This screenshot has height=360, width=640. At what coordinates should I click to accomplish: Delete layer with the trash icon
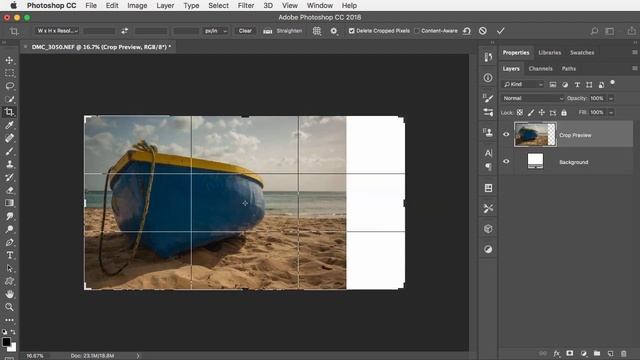(x=624, y=353)
